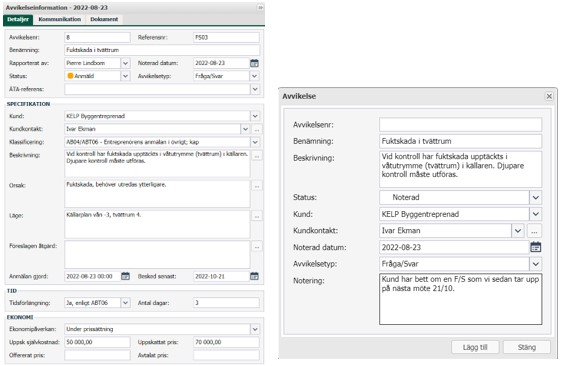The image size is (562, 366).
Task: Open the Kommunikation tab
Action: pos(59,19)
